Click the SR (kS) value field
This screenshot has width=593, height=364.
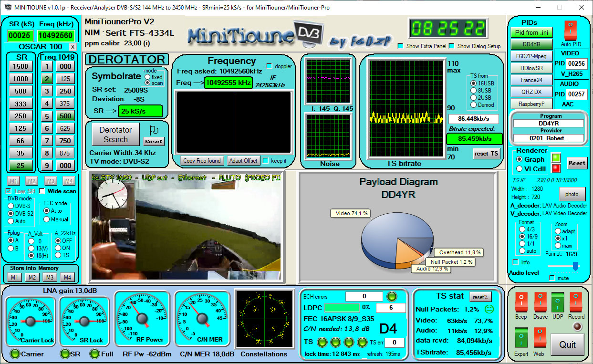[x=20, y=36]
